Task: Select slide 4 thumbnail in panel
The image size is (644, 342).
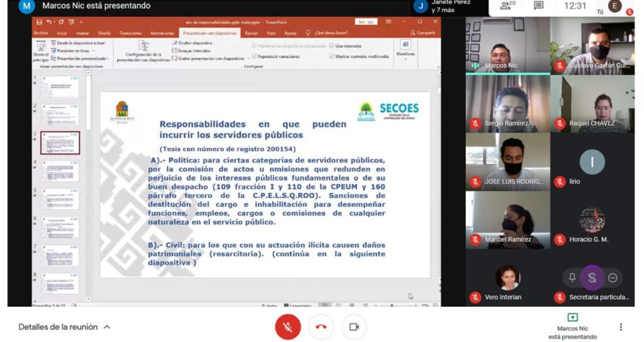Action: pos(60,170)
